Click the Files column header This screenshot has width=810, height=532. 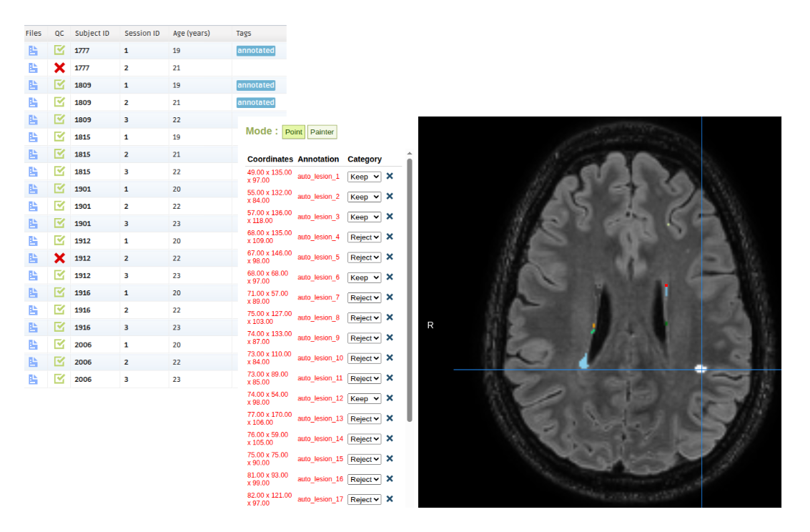pos(34,33)
